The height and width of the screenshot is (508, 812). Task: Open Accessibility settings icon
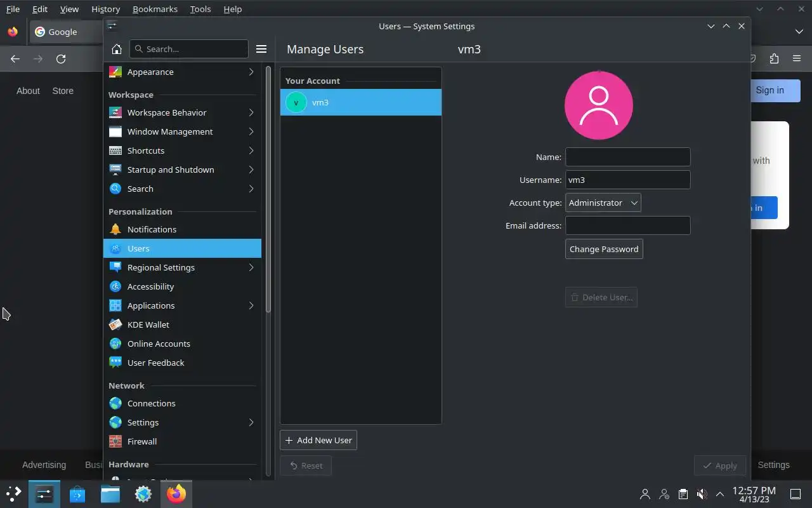tap(115, 286)
